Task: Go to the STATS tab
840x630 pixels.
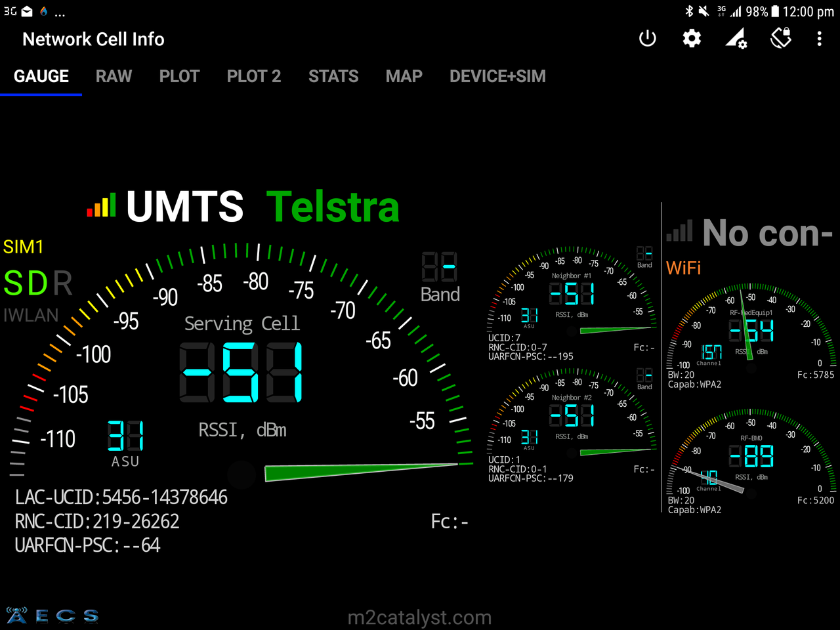Action: [333, 76]
